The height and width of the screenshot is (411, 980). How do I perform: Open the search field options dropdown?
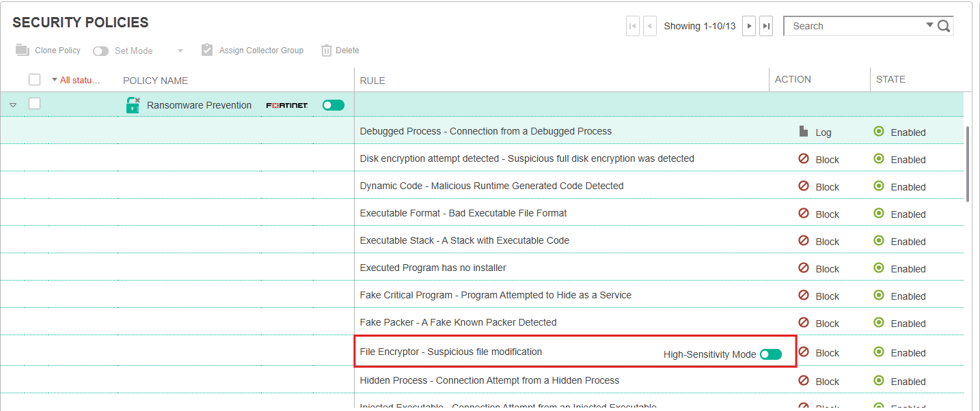(929, 25)
